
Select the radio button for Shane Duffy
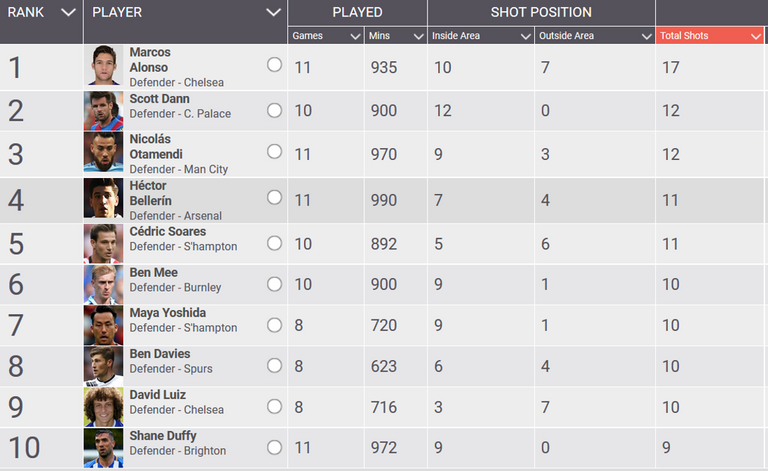pyautogui.click(x=274, y=447)
